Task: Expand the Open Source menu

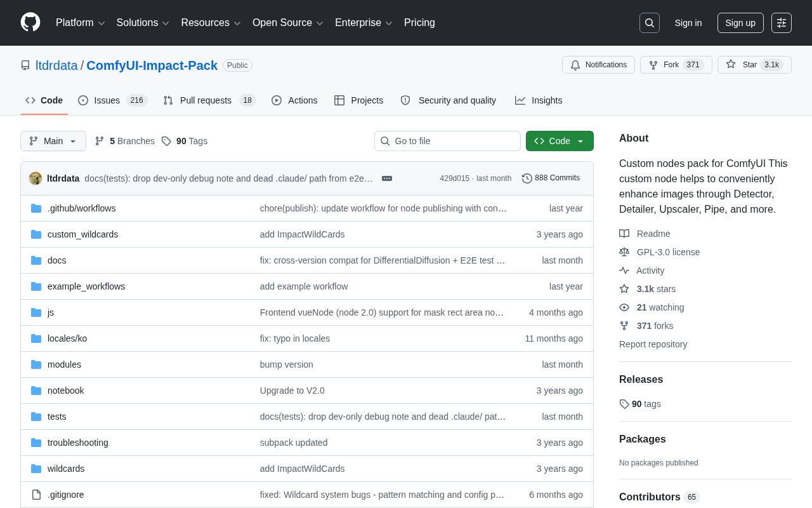Action: pos(288,23)
